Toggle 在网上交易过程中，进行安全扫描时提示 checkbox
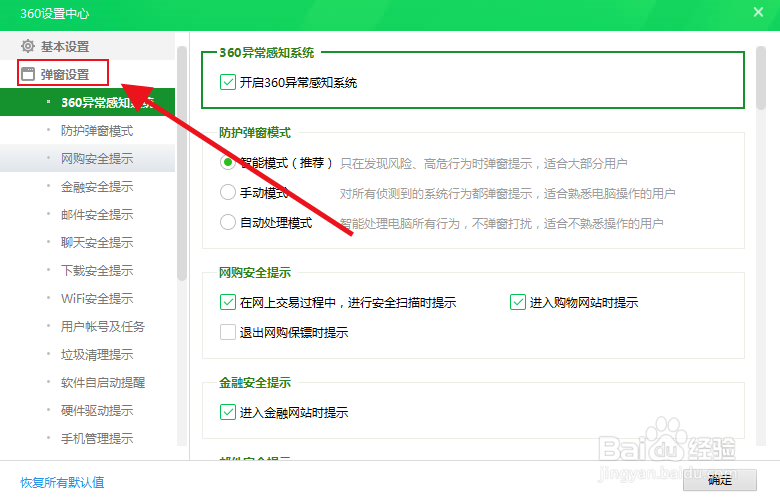Screen dimensions: 780x500 pyautogui.click(x=227, y=302)
